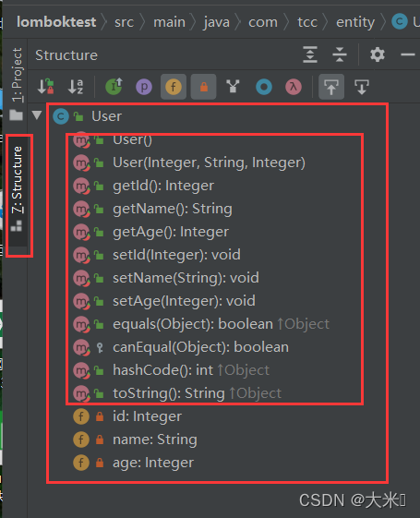The width and height of the screenshot is (420, 518).
Task: Toggle Show Properties (p) filter
Action: 144,87
